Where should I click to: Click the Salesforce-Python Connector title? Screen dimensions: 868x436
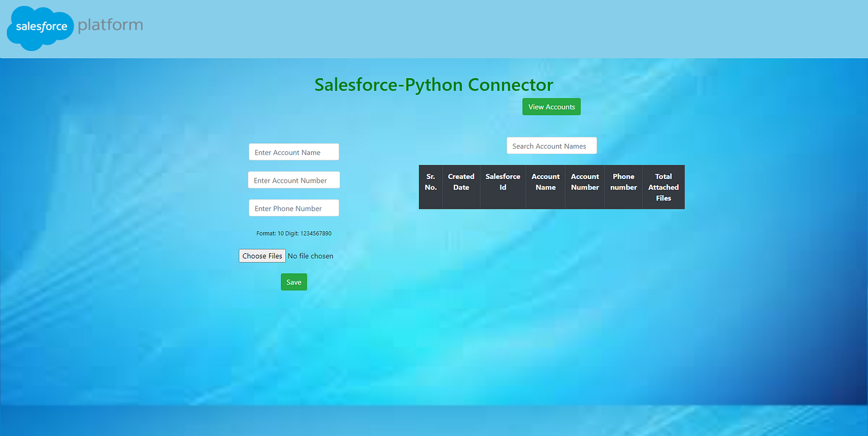coord(433,85)
